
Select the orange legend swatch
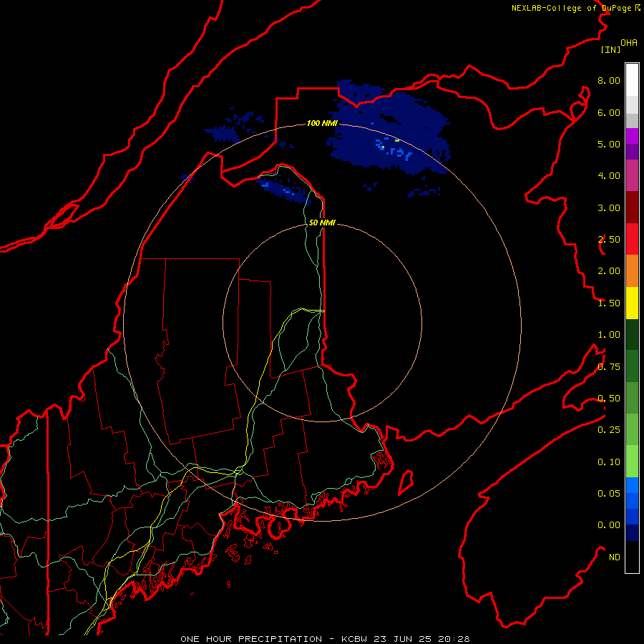point(632,271)
